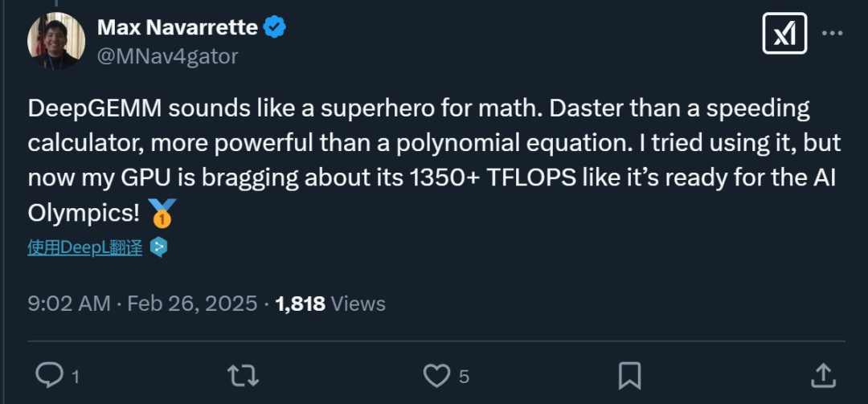Click the reply count number 1

tap(76, 376)
